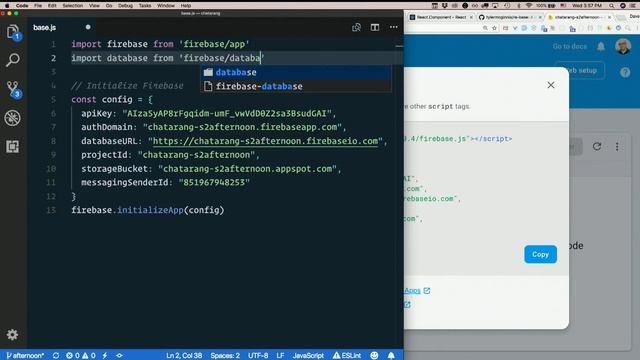The height and width of the screenshot is (360, 640).
Task: Click the macOS Spotlight search icon
Action: click(x=611, y=6)
